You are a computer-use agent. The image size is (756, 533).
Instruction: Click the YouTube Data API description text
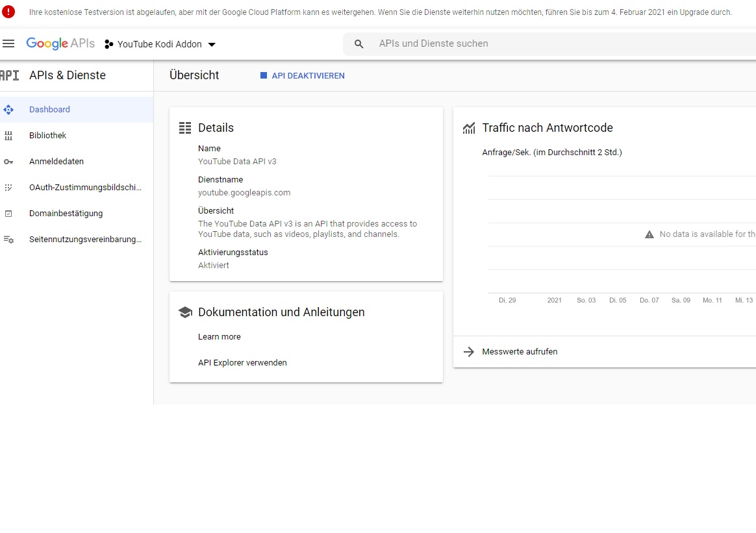click(x=308, y=229)
